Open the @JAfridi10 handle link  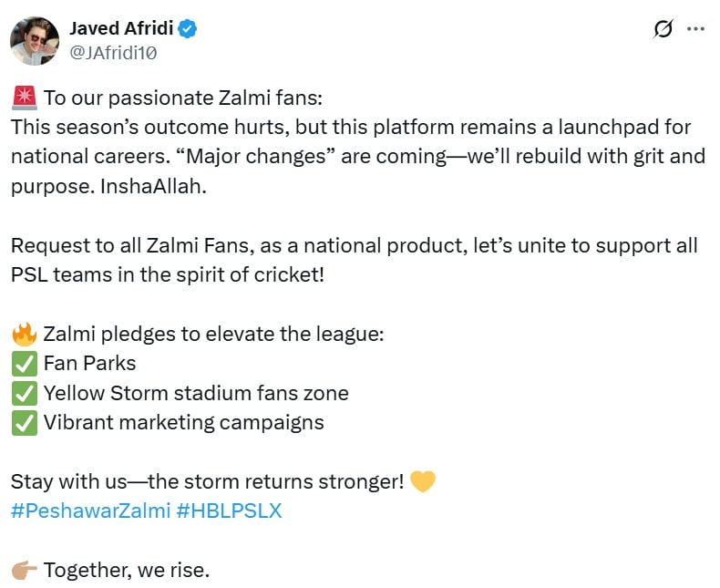click(113, 53)
